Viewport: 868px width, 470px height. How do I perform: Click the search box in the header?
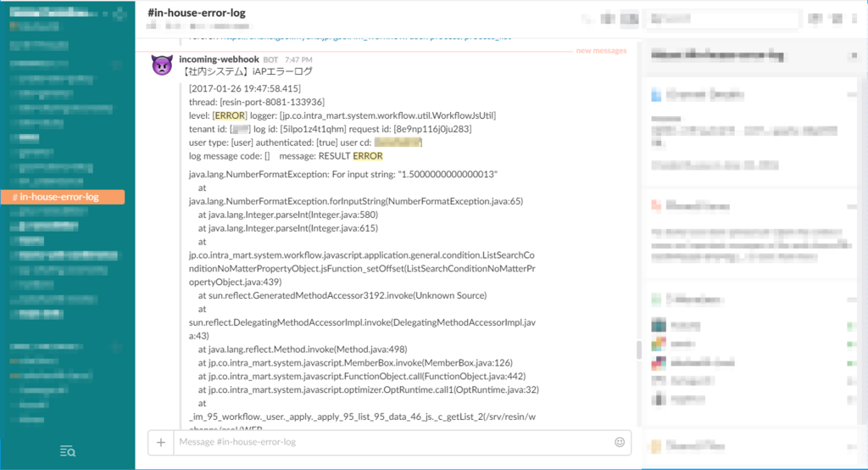pyautogui.click(x=723, y=19)
